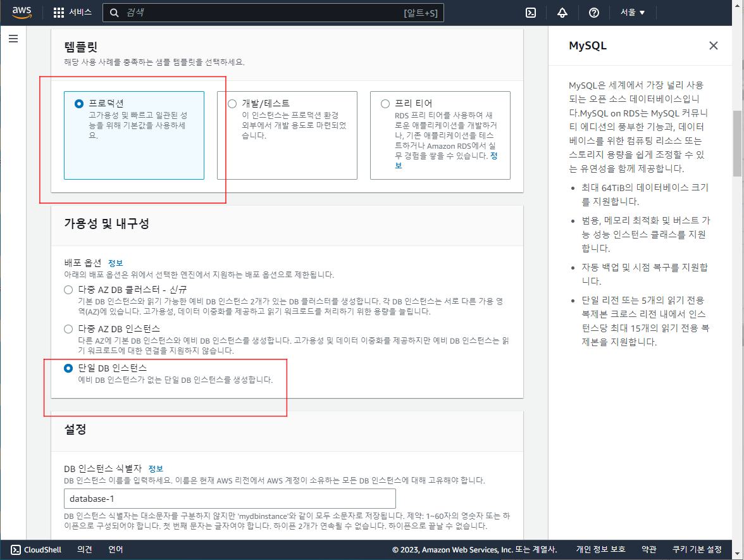Open the notifications bell
Image resolution: width=744 pixels, height=560 pixels.
coord(562,13)
